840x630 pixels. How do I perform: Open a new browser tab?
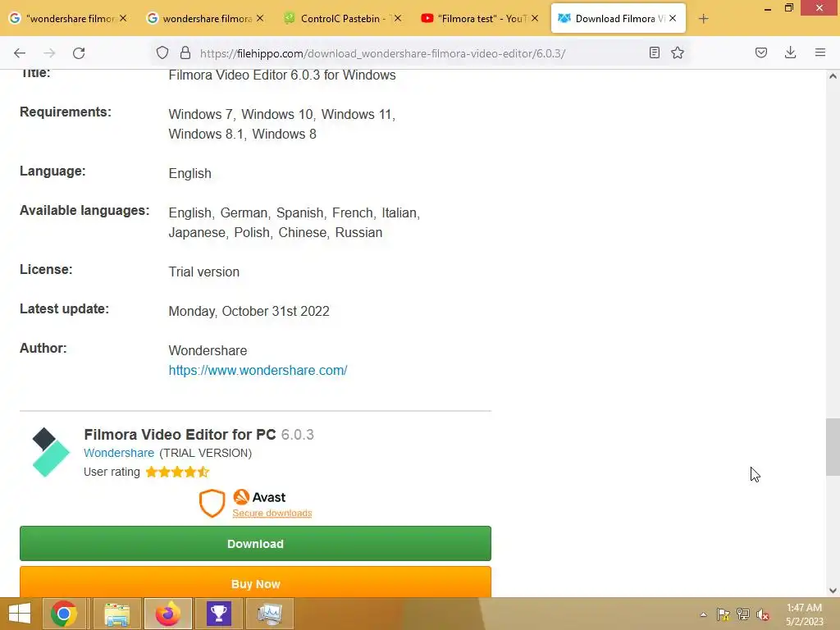[703, 19]
